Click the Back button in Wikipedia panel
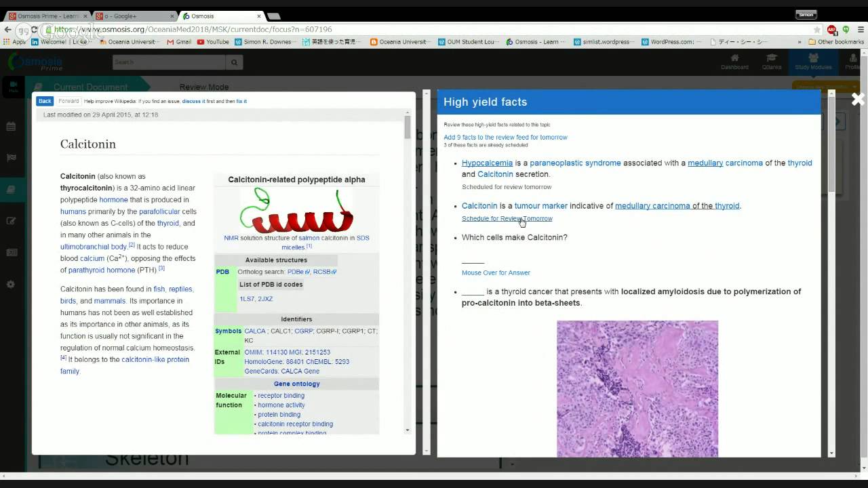868x488 pixels. [x=45, y=101]
